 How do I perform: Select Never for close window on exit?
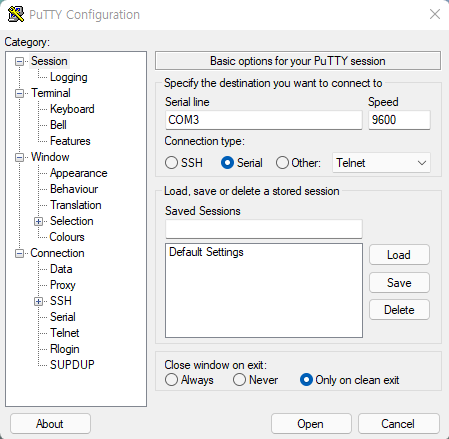click(239, 380)
